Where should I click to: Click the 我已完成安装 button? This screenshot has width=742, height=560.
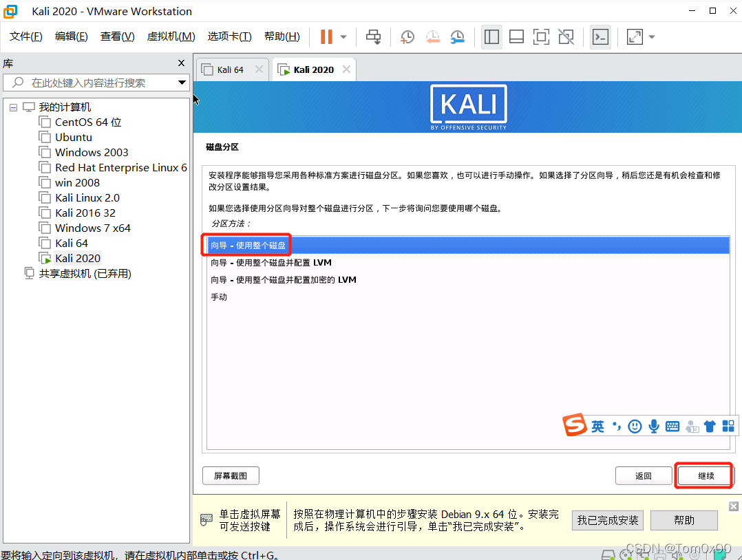click(x=608, y=520)
